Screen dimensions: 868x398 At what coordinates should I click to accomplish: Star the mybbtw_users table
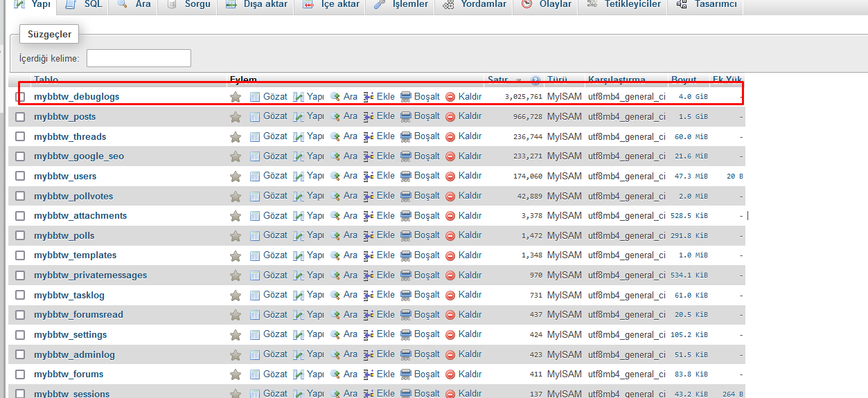236,176
